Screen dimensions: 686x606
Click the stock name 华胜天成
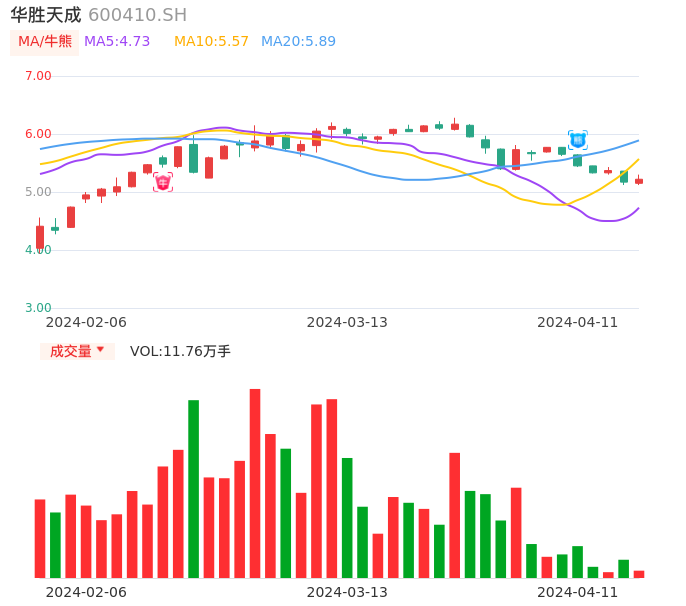click(46, 15)
